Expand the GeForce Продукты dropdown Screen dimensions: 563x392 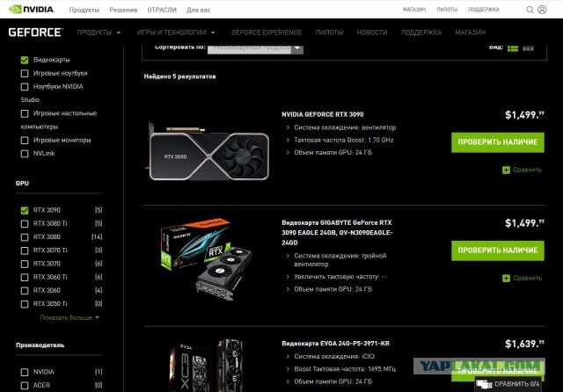tap(99, 33)
